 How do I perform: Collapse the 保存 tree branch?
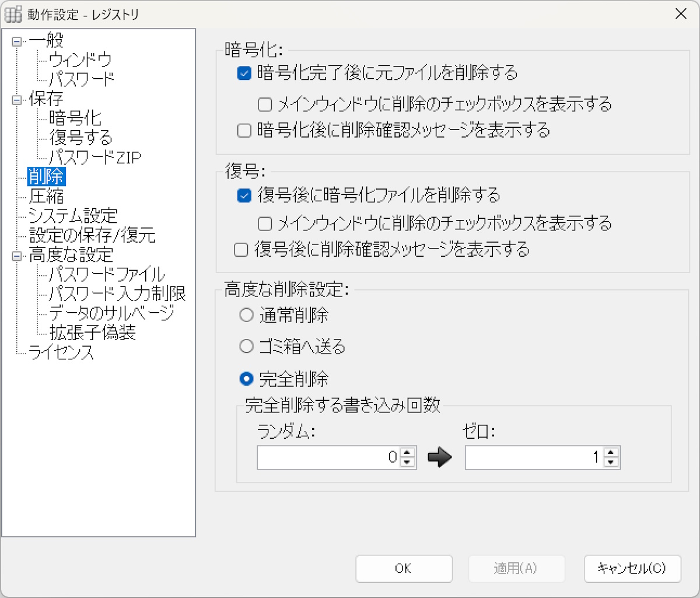point(16,99)
